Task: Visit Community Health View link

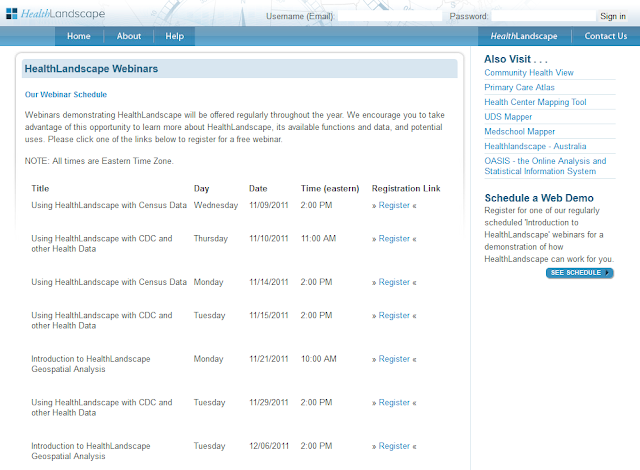Action: pyautogui.click(x=529, y=73)
